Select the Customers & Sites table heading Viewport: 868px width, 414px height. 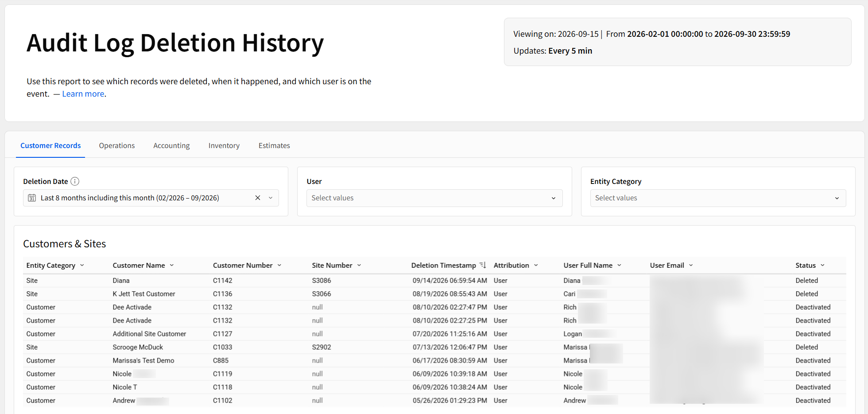pyautogui.click(x=65, y=244)
